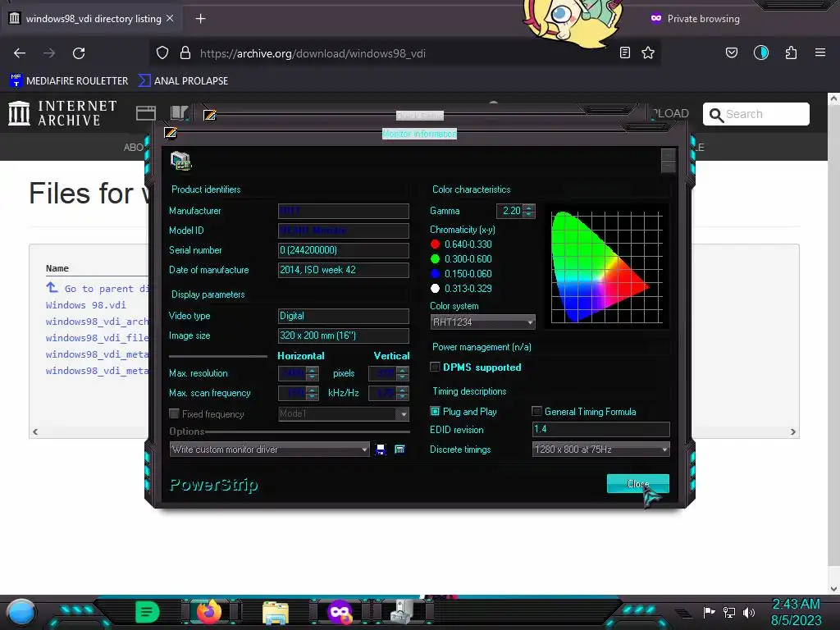Open private browsing Firefox taskbar icon
The width and height of the screenshot is (840, 630).
(340, 613)
